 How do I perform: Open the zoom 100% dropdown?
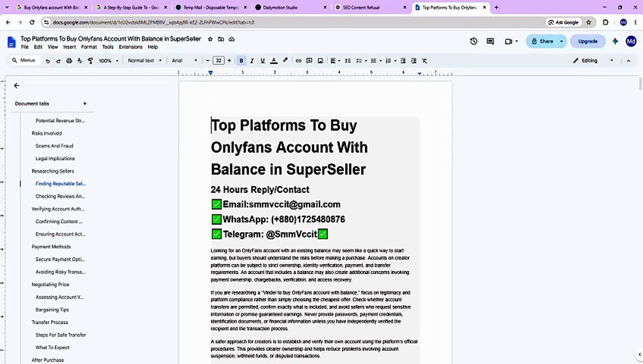coord(108,61)
